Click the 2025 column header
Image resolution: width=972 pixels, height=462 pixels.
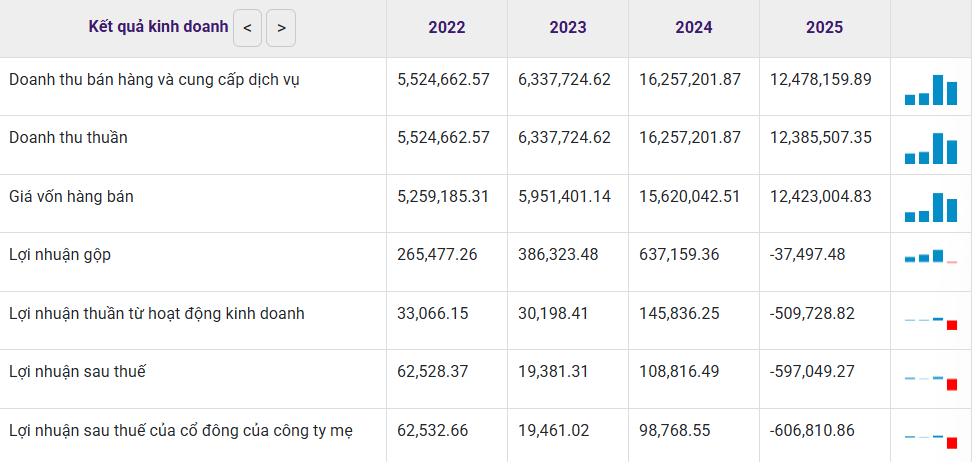pyautogui.click(x=824, y=27)
